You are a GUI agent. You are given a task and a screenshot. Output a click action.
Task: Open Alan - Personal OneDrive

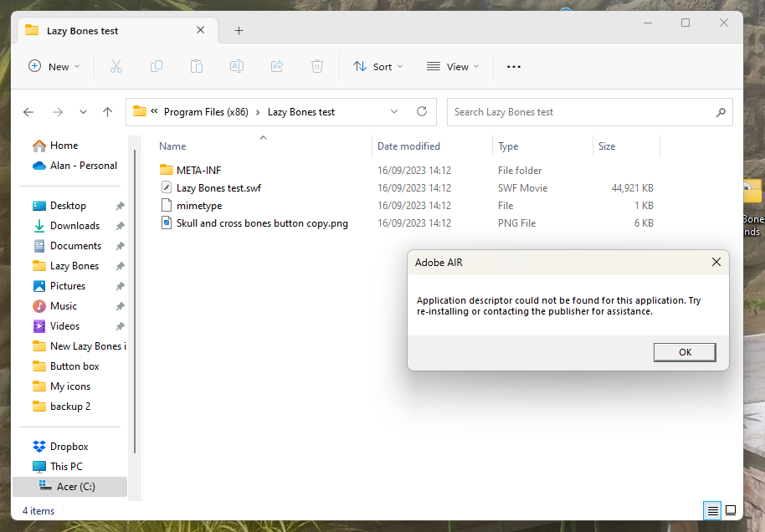pos(84,166)
